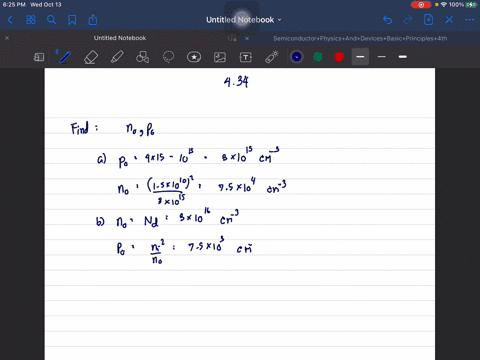Go back using the left chevron
Screen dimensions: 480x360
10,20
